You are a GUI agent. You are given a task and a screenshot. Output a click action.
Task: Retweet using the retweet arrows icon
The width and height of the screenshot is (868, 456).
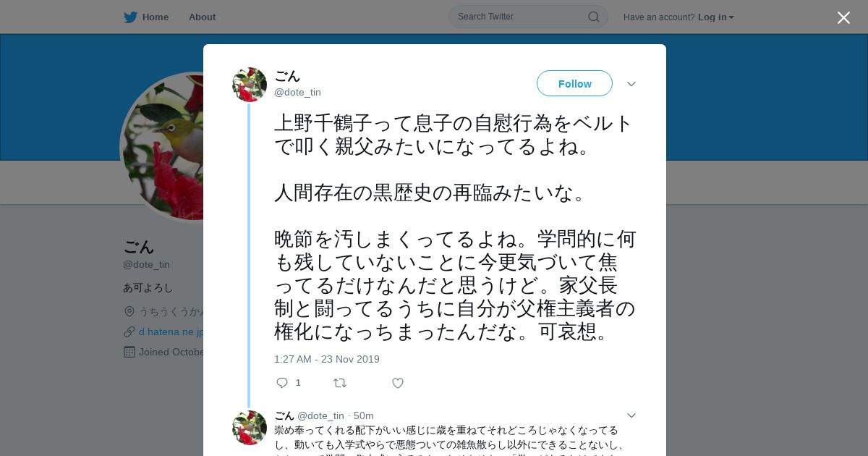pos(339,383)
